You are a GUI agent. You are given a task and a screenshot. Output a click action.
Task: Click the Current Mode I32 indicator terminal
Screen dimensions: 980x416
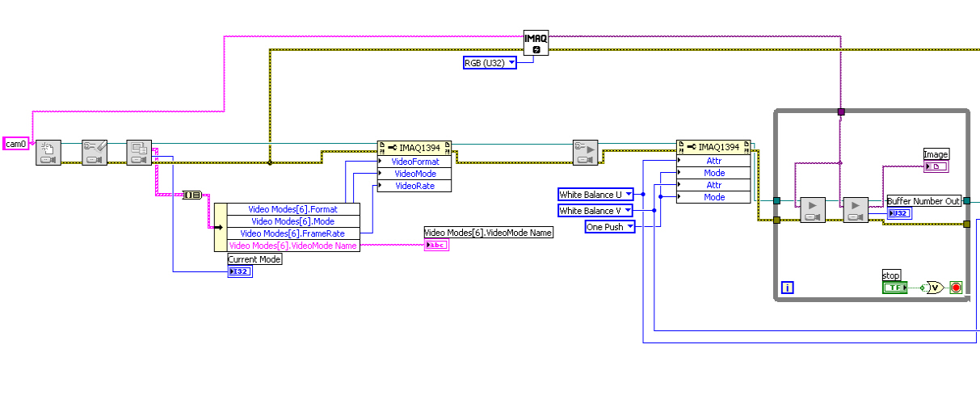point(240,271)
